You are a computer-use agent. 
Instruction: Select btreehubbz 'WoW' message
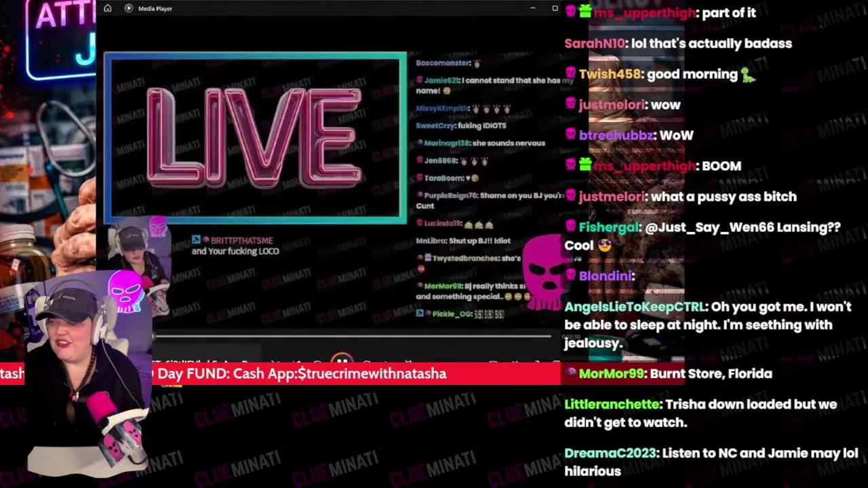629,135
